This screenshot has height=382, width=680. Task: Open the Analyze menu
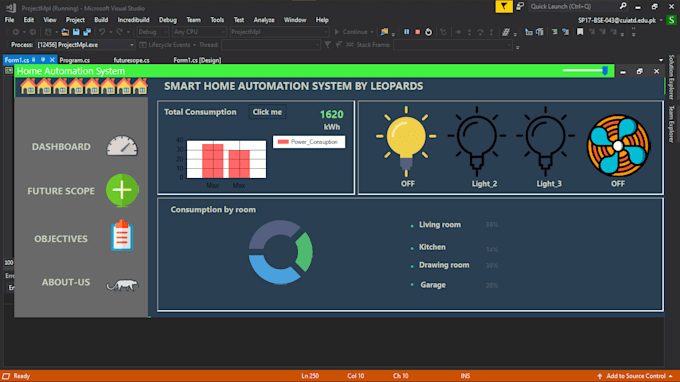[264, 20]
